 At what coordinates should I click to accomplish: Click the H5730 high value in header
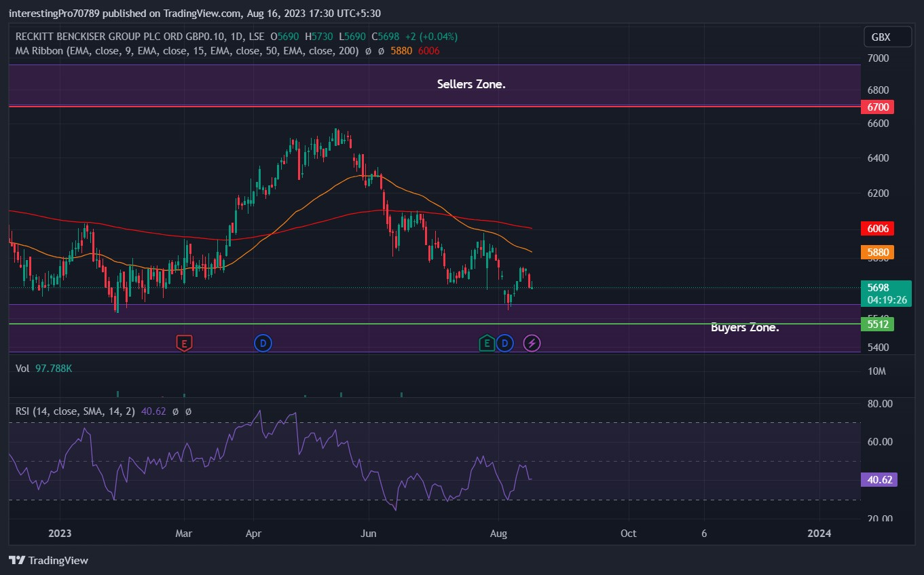click(319, 37)
